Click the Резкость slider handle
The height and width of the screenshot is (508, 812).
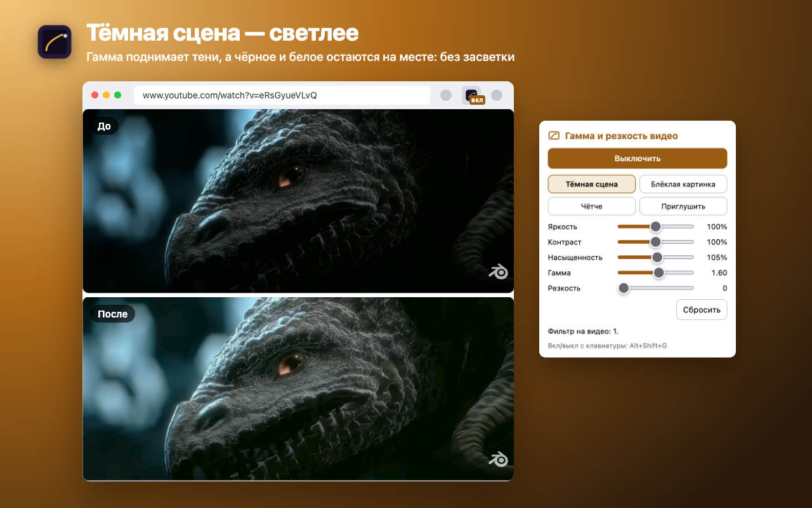tap(624, 288)
